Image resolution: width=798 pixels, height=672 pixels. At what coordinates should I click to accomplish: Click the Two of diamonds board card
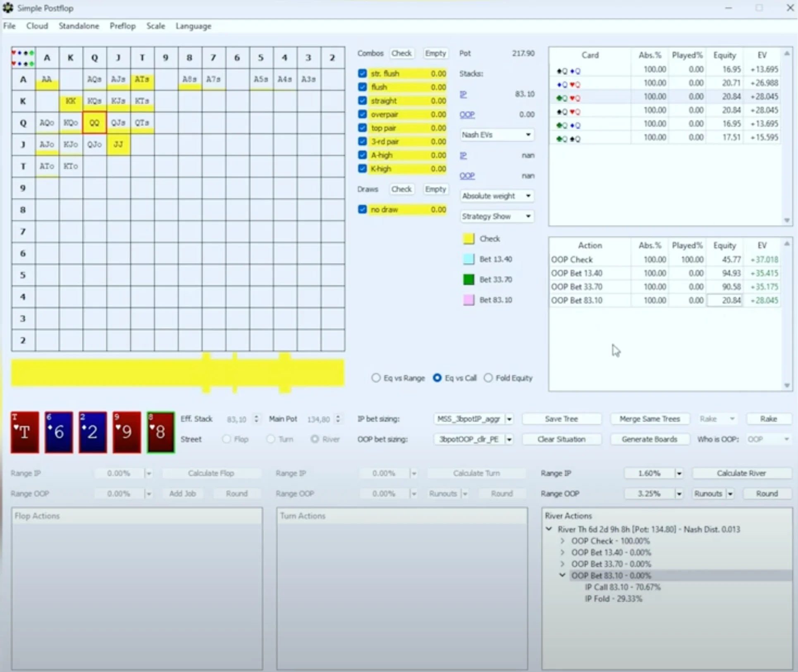[x=93, y=432]
